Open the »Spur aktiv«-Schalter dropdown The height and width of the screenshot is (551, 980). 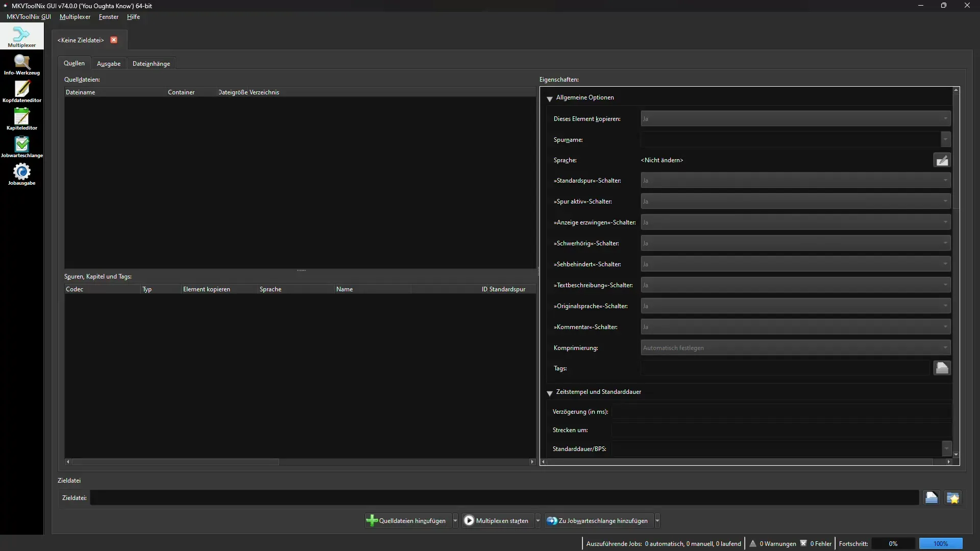[795, 202]
